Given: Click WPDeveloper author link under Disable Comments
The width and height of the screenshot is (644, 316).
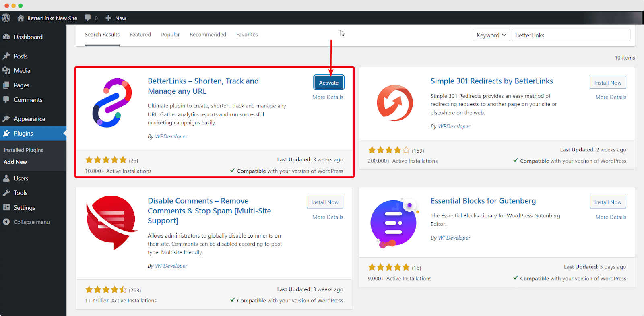Looking at the screenshot, I should (x=171, y=266).
